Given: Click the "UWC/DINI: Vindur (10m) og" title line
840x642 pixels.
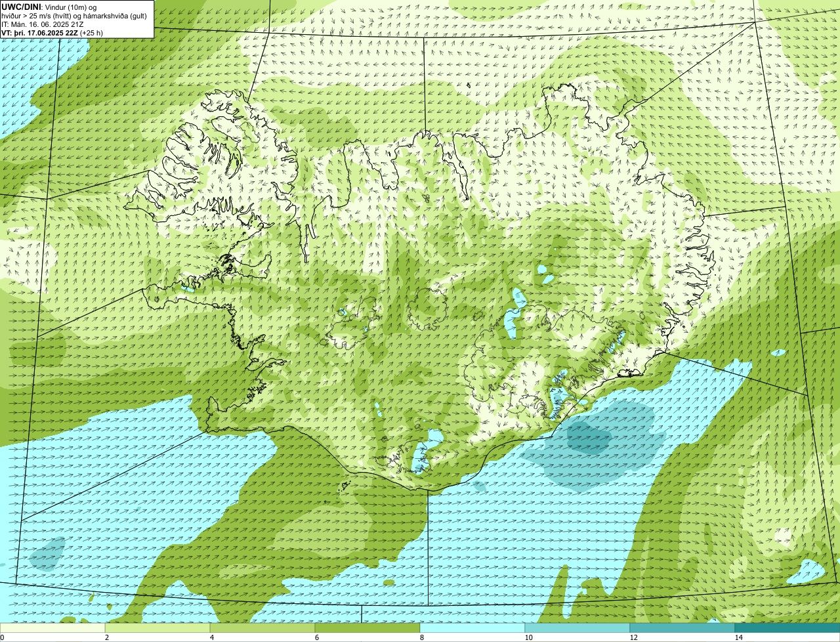Looking at the screenshot, I should click(x=49, y=7).
